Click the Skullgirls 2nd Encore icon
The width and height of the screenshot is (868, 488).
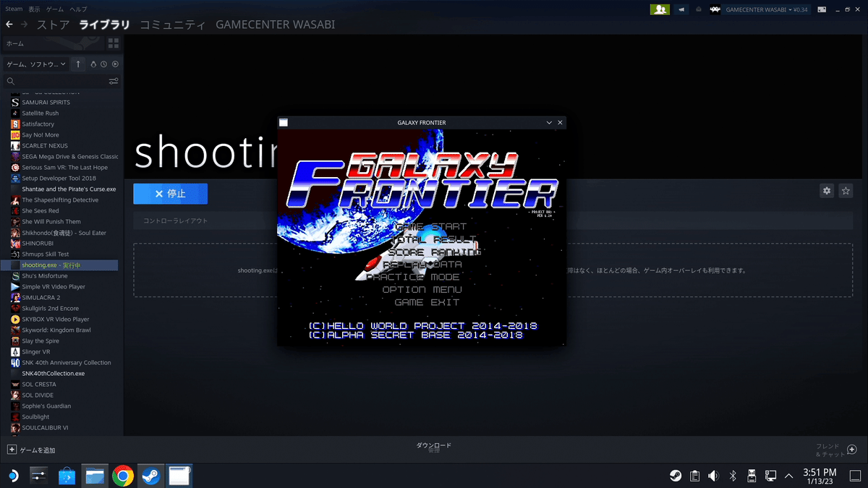[x=15, y=308]
